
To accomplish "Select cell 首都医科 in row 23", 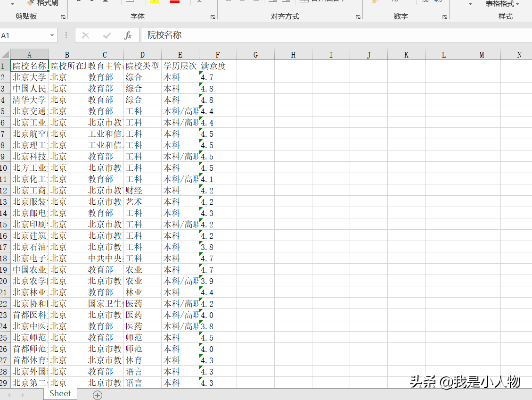I will pyautogui.click(x=29, y=315).
